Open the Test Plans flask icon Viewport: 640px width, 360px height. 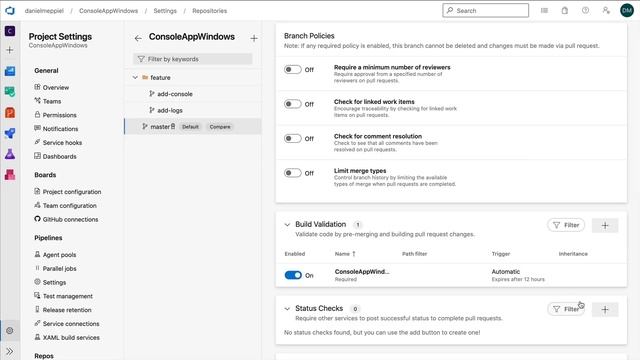tap(10, 154)
